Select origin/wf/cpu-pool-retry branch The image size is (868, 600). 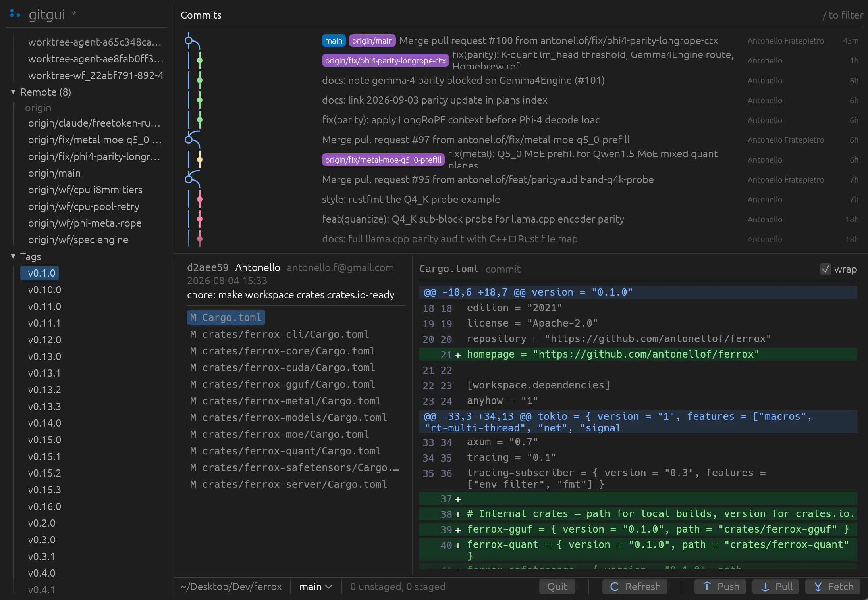pos(83,206)
